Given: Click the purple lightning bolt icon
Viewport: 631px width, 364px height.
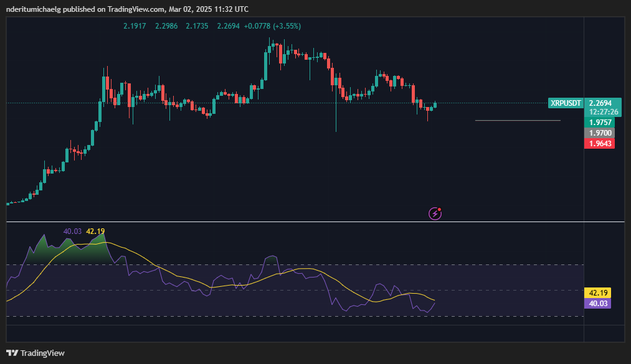Looking at the screenshot, I should click(x=435, y=213).
